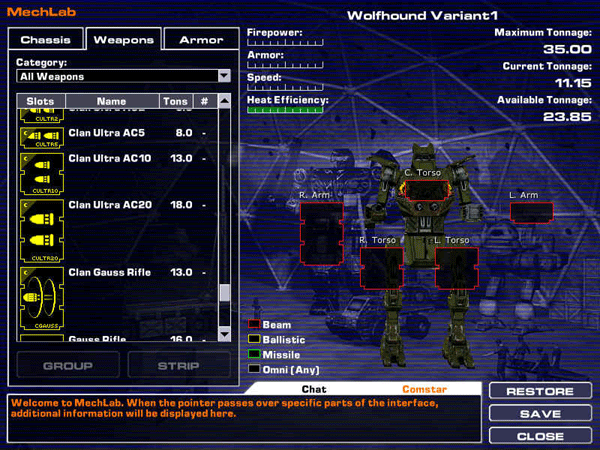The image size is (600, 450).
Task: Select the Clan Gauss Rifle weapon icon
Action: pyautogui.click(x=42, y=298)
